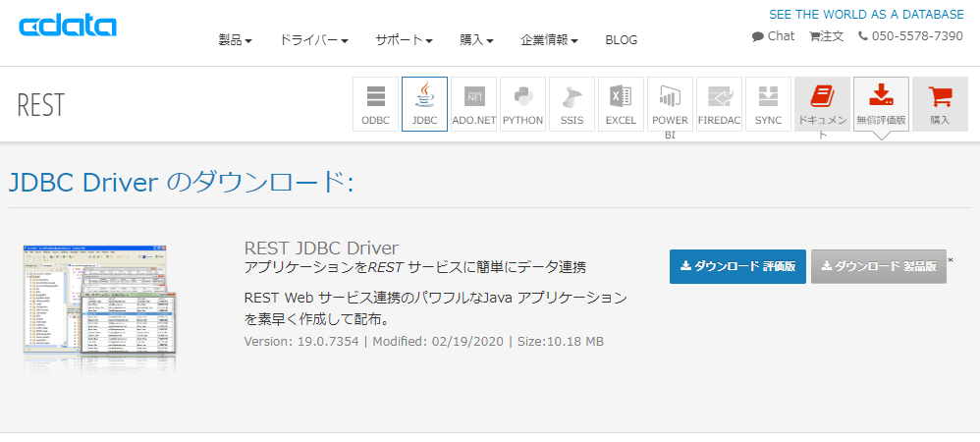Open the ドキュメント book icon

pyautogui.click(x=822, y=104)
